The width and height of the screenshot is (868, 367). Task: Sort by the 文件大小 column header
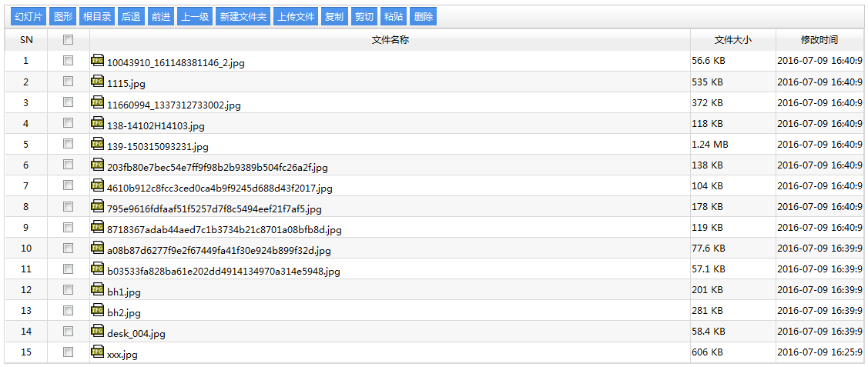(x=732, y=40)
